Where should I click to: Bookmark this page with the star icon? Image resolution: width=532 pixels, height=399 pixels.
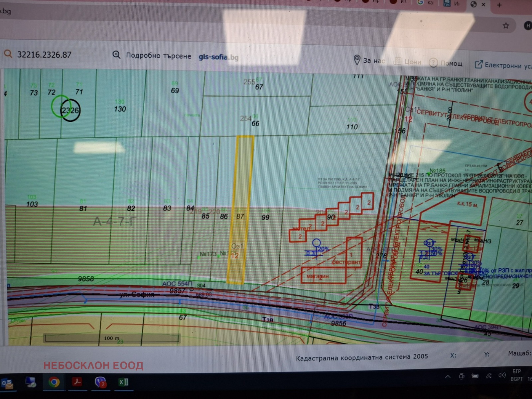[506, 26]
